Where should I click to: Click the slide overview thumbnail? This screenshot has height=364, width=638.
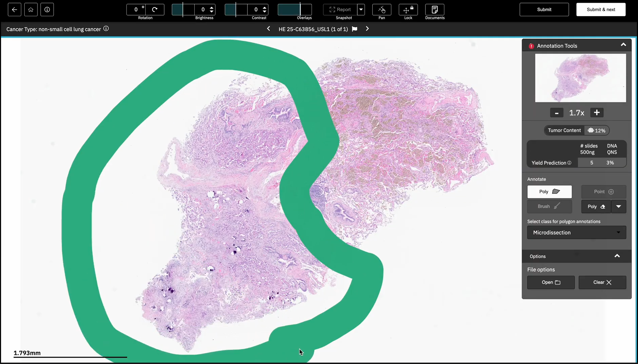[x=580, y=78]
